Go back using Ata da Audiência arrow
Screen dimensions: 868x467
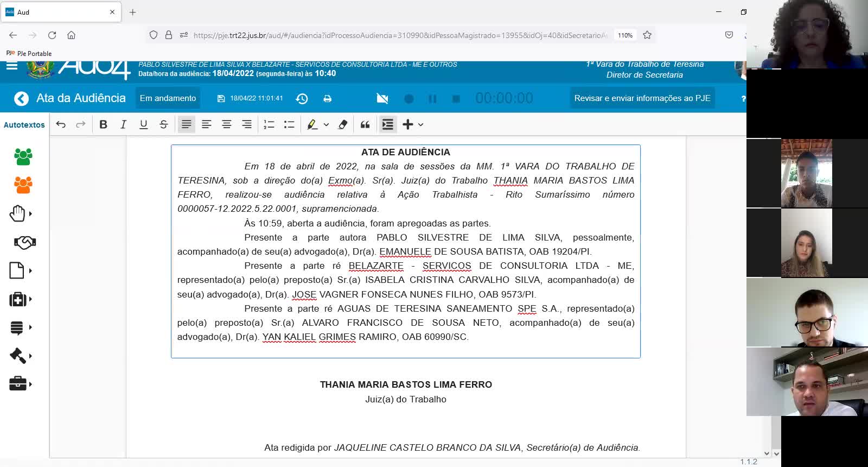coord(21,98)
